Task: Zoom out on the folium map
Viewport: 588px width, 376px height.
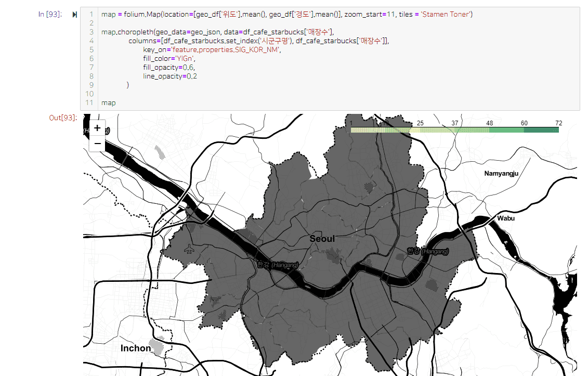Action: pos(97,144)
